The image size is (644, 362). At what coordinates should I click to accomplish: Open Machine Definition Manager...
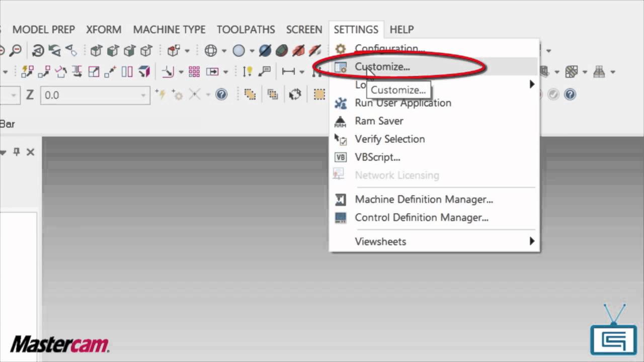point(435,199)
